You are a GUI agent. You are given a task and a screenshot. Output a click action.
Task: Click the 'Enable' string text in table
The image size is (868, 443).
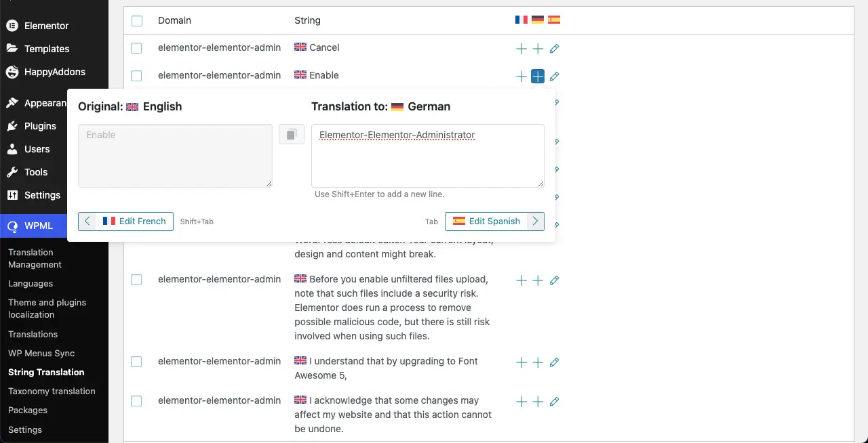coord(324,75)
